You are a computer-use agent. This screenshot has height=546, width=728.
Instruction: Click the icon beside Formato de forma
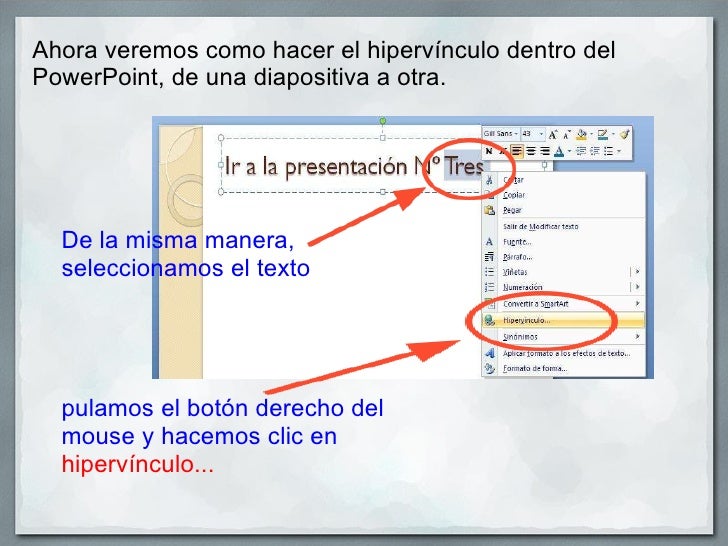click(x=489, y=368)
